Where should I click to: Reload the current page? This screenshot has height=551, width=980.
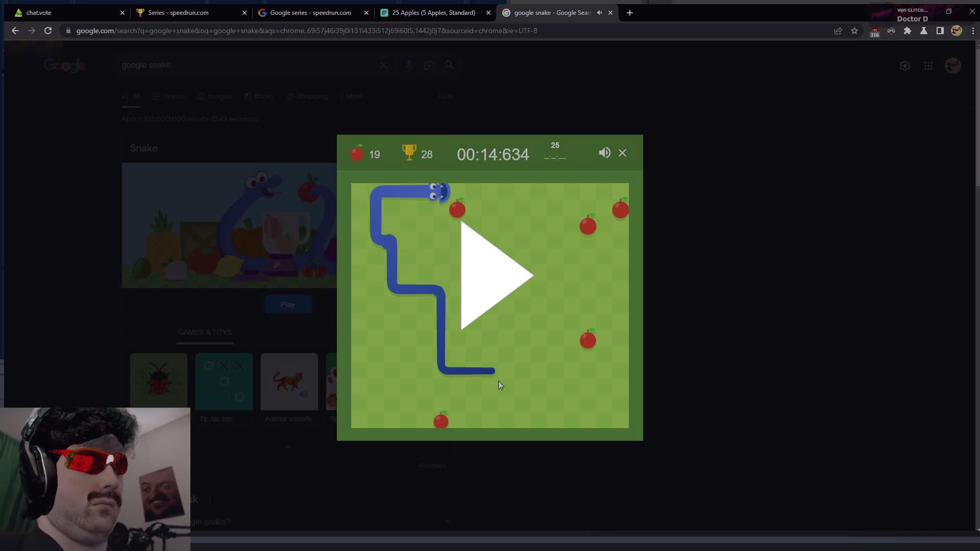pos(48,31)
